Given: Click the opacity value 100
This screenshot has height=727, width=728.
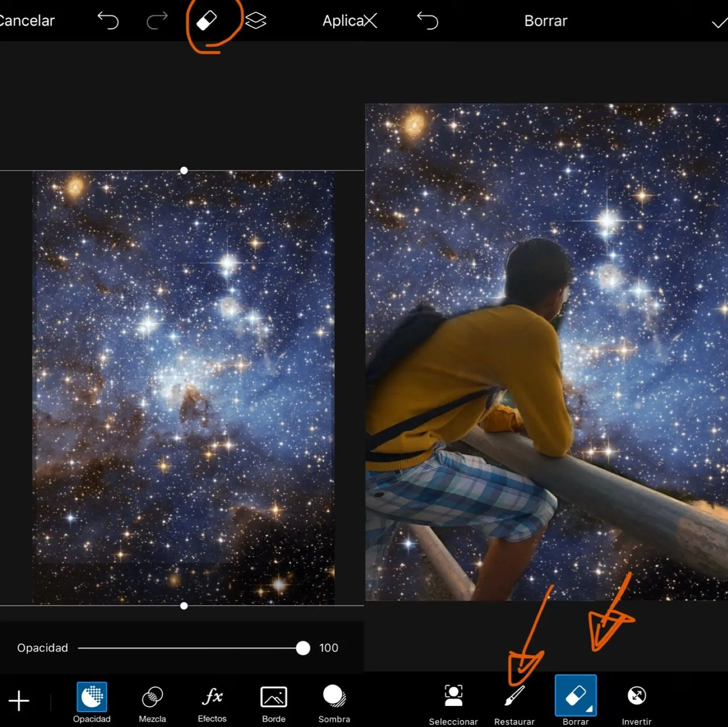Looking at the screenshot, I should (329, 648).
